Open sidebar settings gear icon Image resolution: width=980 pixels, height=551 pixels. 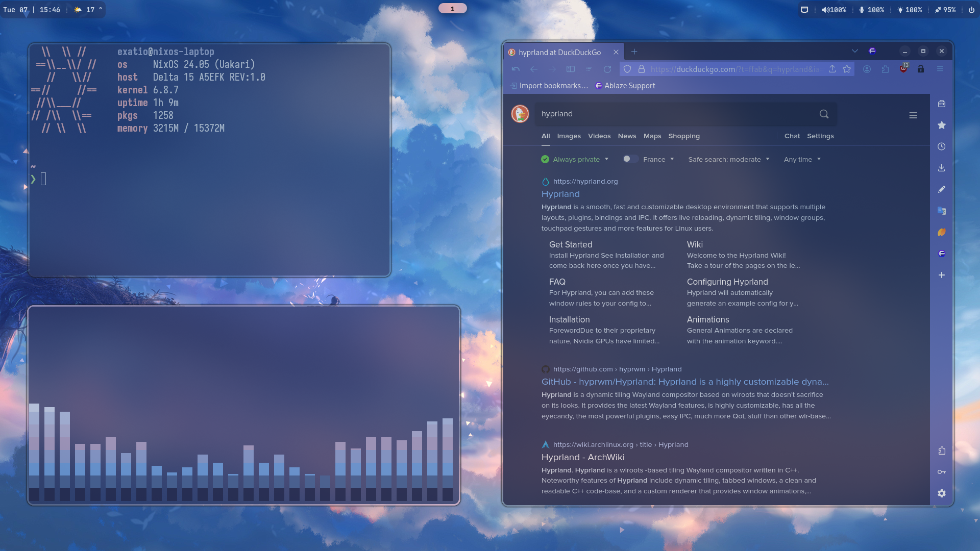click(941, 493)
